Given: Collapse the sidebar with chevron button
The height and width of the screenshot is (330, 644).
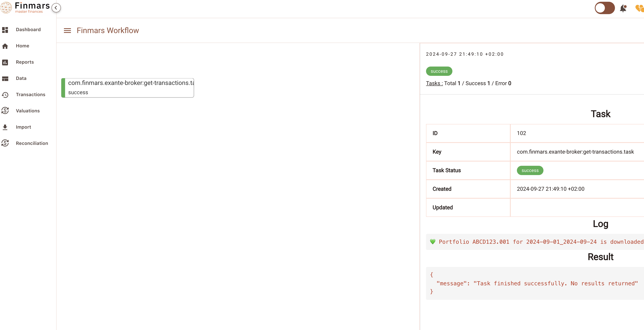Looking at the screenshot, I should [56, 8].
